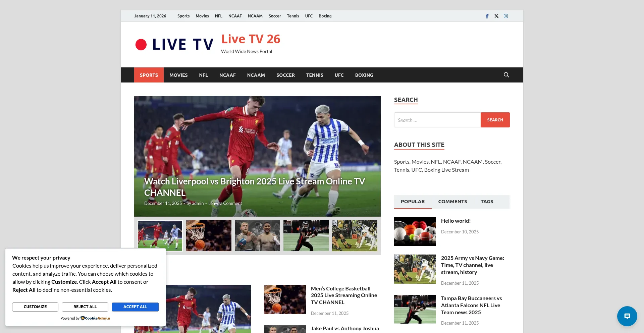Open the live chat bubble icon
The image size is (644, 333).
tap(627, 316)
